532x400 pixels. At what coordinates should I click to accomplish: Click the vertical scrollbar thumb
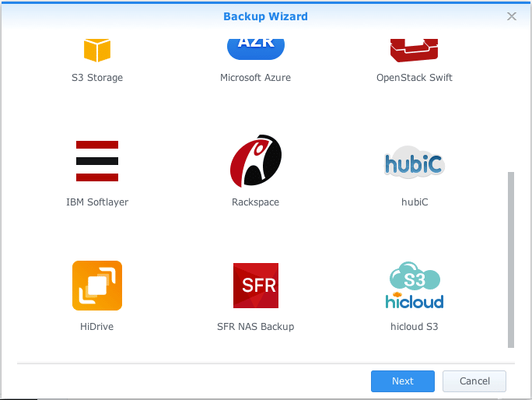pos(511,259)
